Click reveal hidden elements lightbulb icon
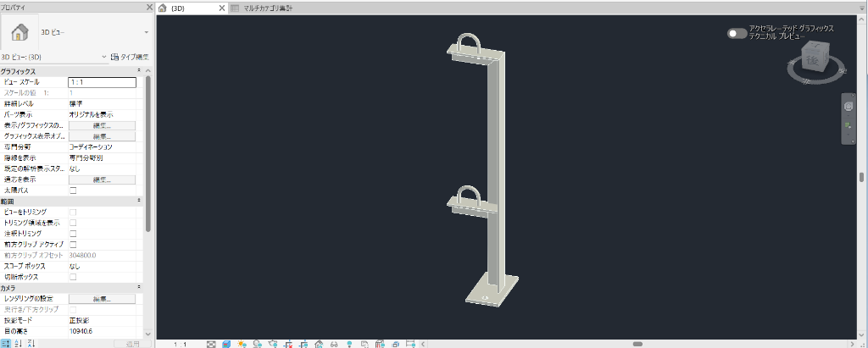 tap(349, 344)
